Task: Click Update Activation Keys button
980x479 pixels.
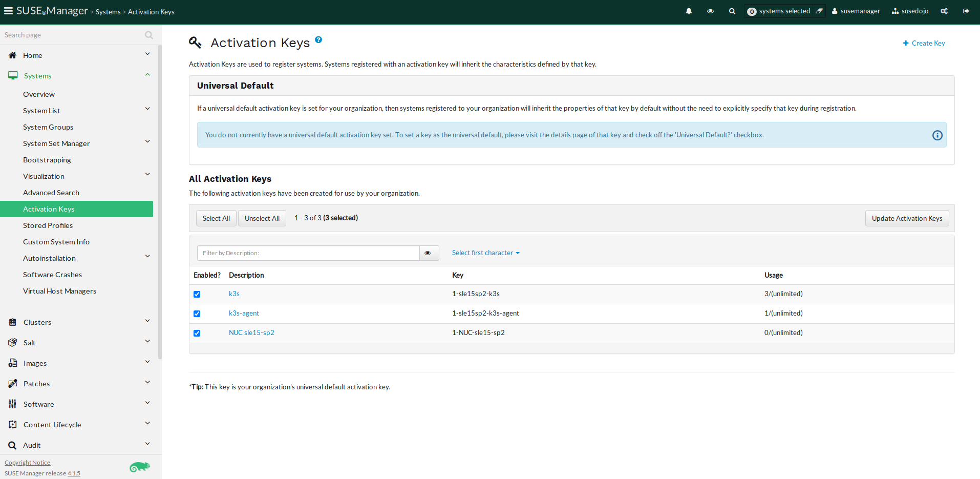Action: (907, 218)
